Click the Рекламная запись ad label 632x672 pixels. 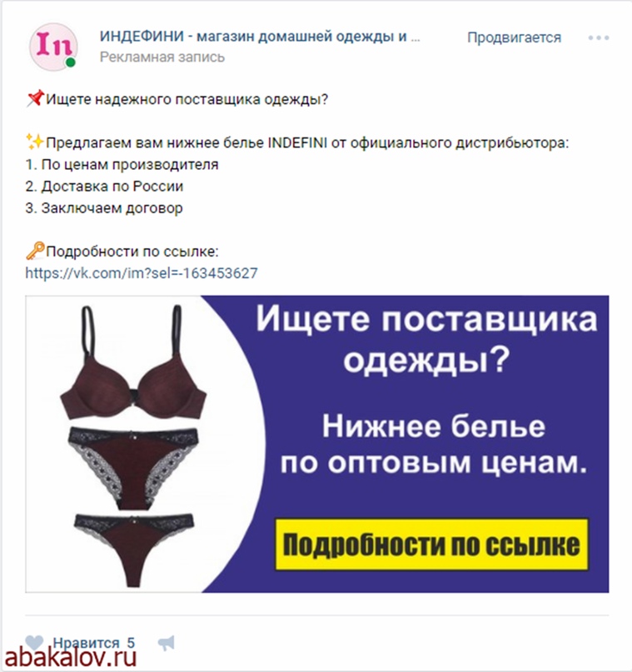162,57
